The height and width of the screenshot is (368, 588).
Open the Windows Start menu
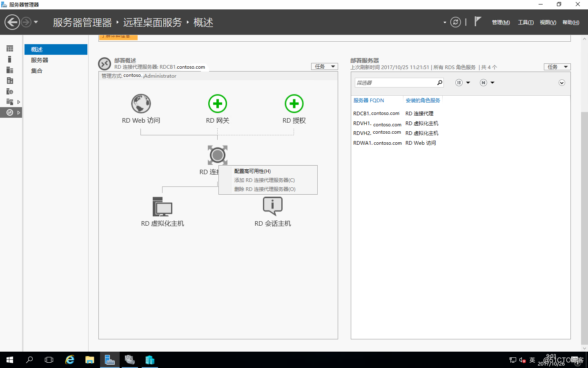(10, 360)
